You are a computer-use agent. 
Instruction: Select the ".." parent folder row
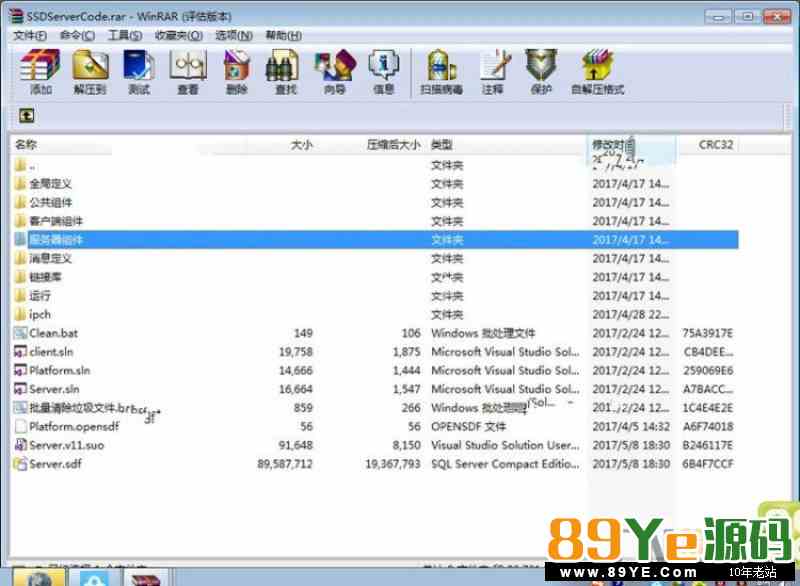(x=375, y=165)
